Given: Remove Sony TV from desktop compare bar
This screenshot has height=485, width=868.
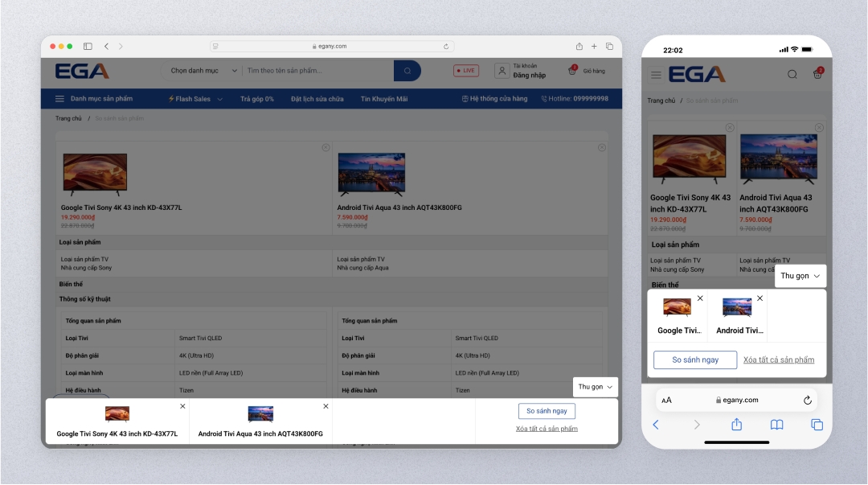Looking at the screenshot, I should (182, 406).
